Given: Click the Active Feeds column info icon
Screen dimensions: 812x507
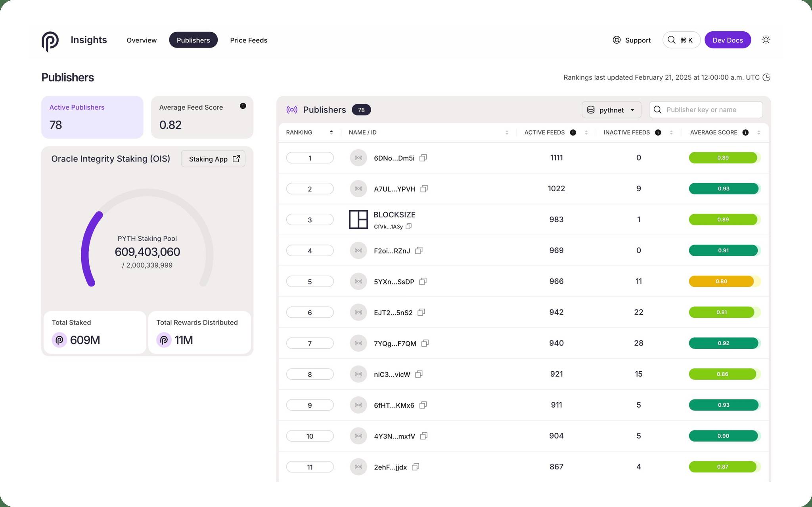Looking at the screenshot, I should [x=573, y=133].
